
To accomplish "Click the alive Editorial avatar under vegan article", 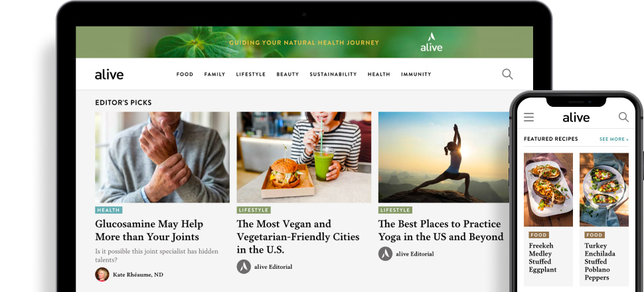I will [244, 267].
